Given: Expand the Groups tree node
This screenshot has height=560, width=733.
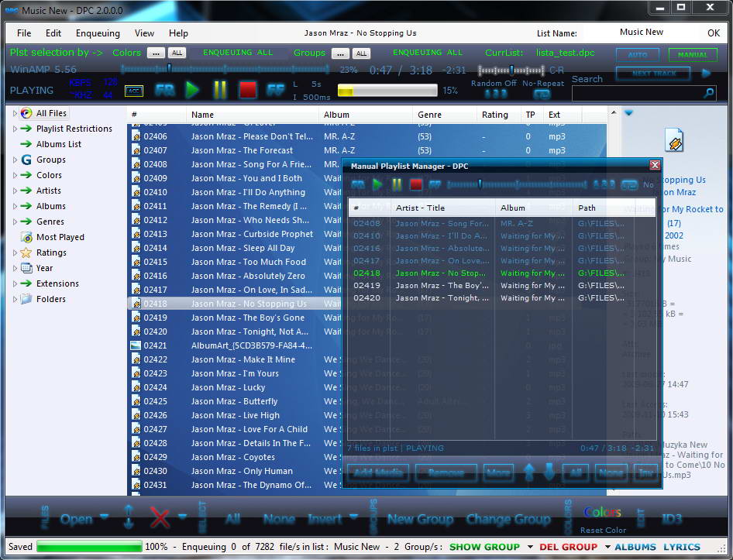Looking at the screenshot, I should click(x=15, y=160).
